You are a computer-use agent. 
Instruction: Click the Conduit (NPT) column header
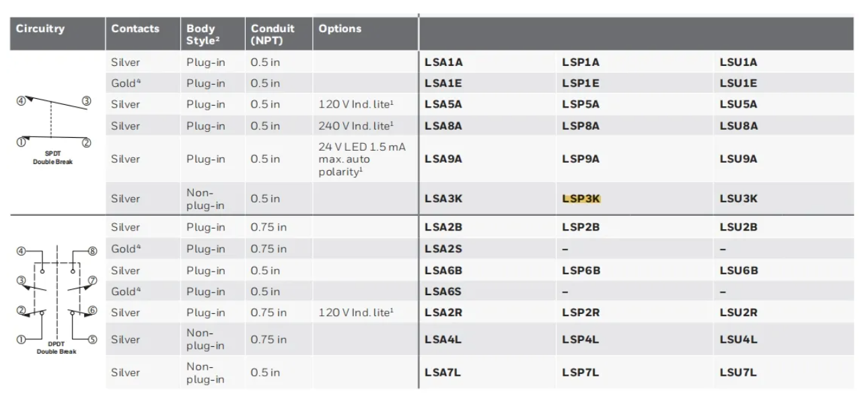coord(273,34)
